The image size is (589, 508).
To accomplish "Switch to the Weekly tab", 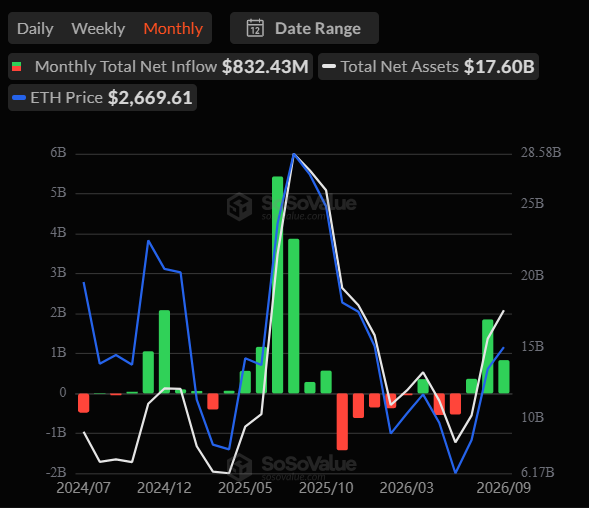I will point(98,29).
